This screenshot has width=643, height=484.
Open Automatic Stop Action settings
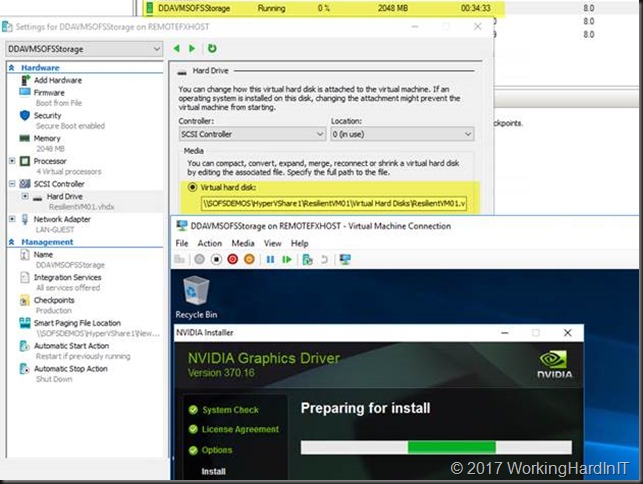(71, 369)
